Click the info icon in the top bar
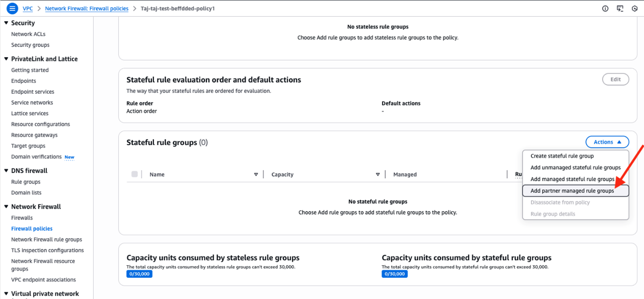 [x=605, y=8]
